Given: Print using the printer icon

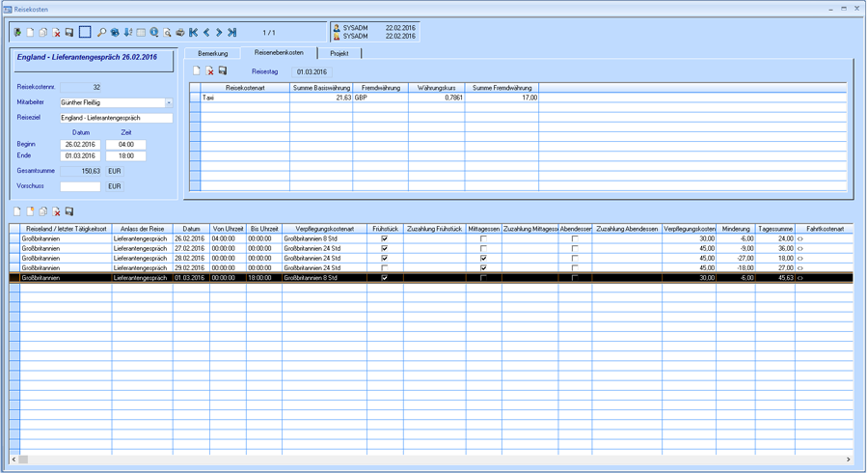Looking at the screenshot, I should coord(180,33).
